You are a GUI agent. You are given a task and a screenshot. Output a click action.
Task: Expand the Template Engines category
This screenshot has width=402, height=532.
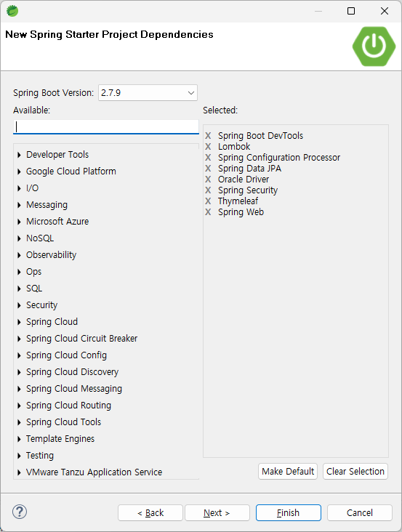[19, 439]
